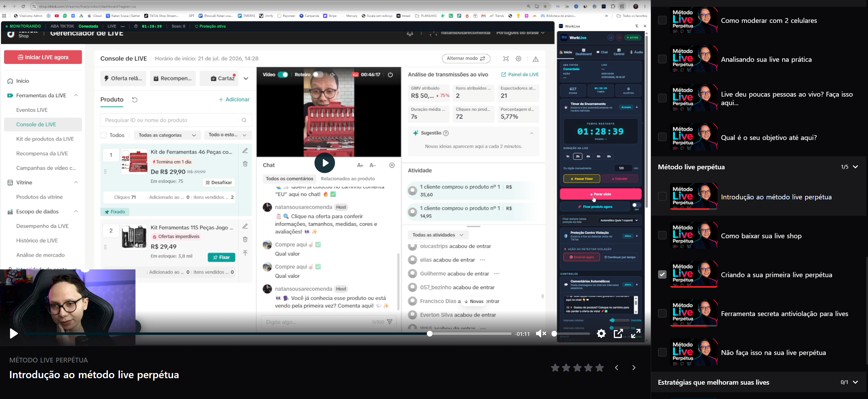Screen dimensions: 868x399
Task: Switch to the Relacionados ao produto tab
Action: click(348, 179)
